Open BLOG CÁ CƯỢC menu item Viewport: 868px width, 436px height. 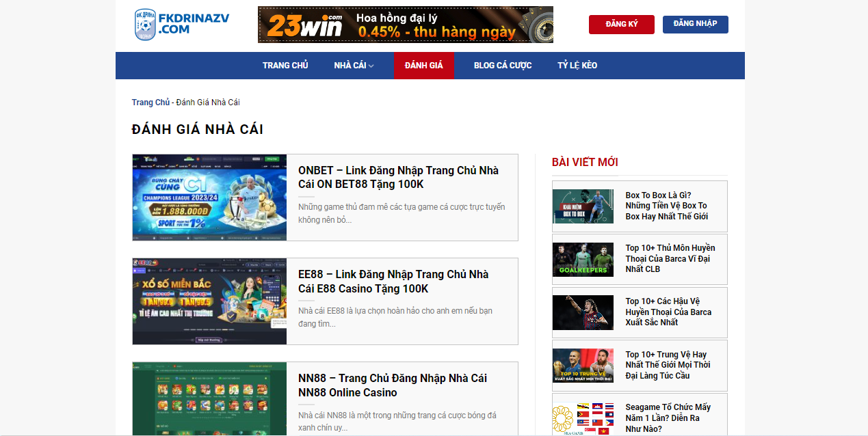click(x=503, y=66)
